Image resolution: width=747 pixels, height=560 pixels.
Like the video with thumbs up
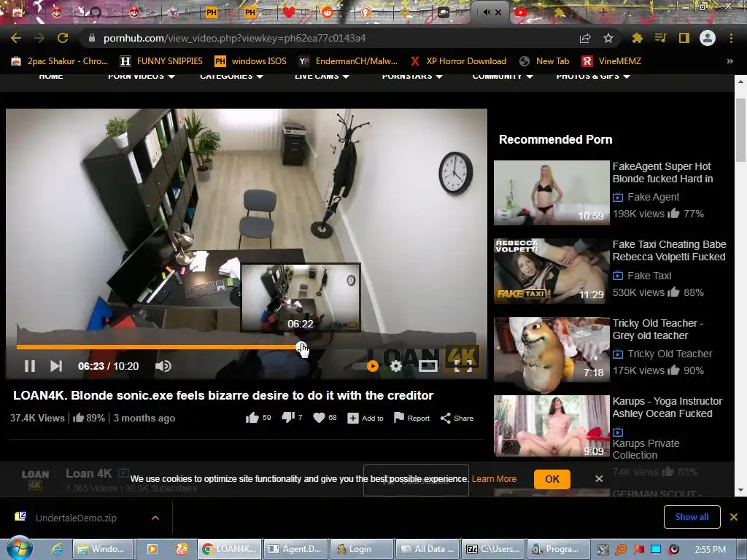point(252,418)
